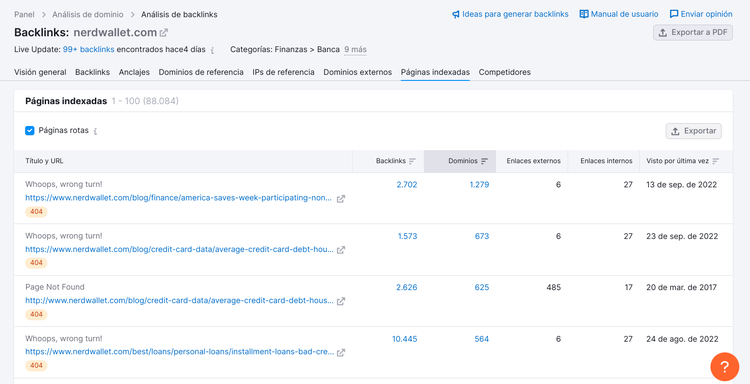Open http average-credit-card-debt-hous URL link
This screenshot has height=384, width=750.
pos(180,301)
